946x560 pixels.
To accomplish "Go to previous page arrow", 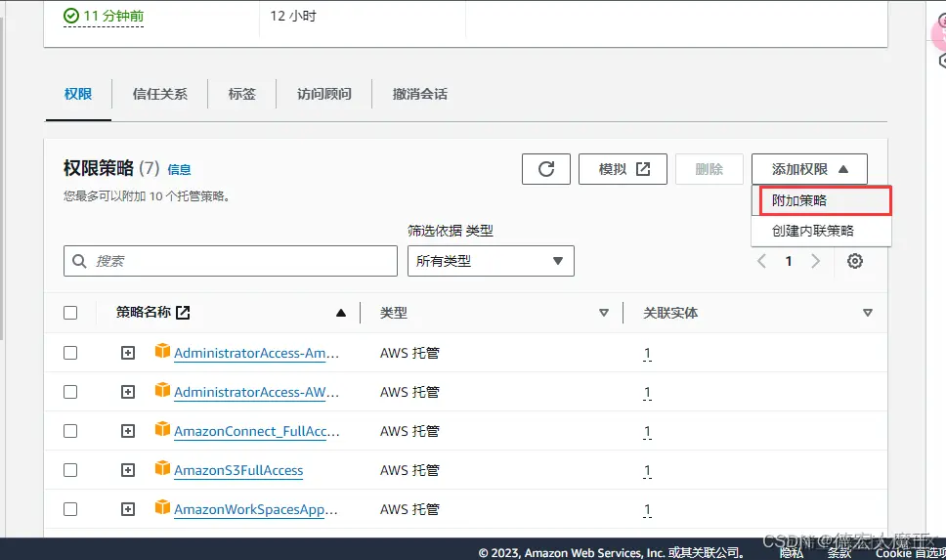I will (x=762, y=261).
